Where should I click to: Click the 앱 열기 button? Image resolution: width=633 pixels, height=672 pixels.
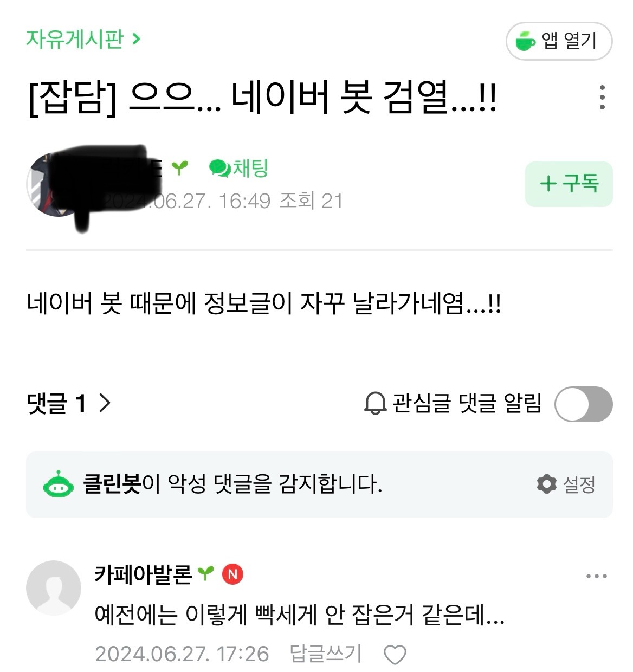559,41
